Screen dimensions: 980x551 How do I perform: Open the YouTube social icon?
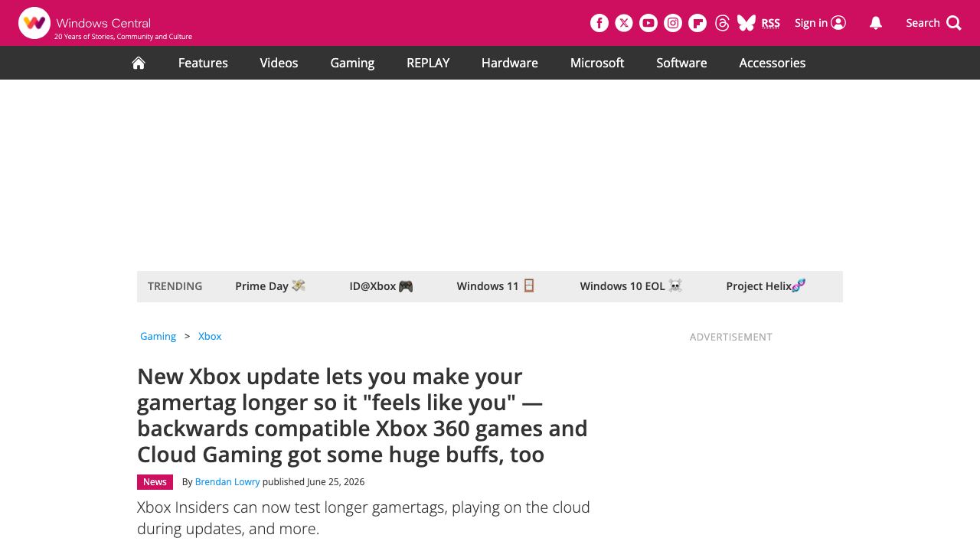click(648, 23)
